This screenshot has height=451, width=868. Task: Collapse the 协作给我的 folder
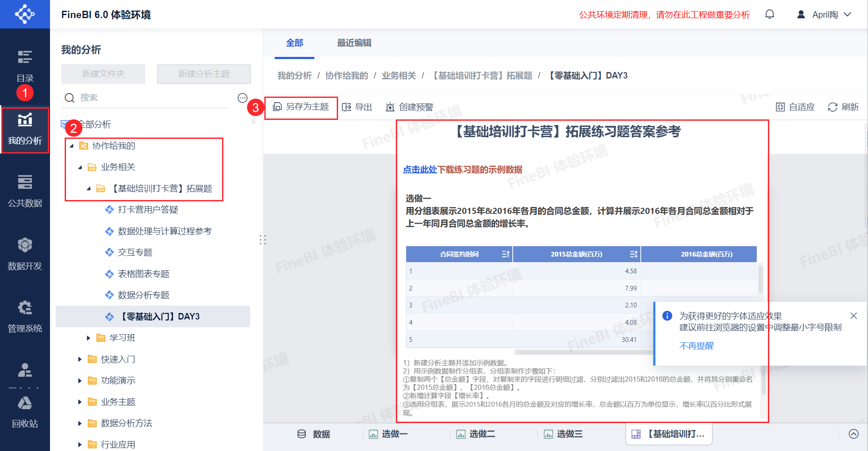tap(72, 146)
